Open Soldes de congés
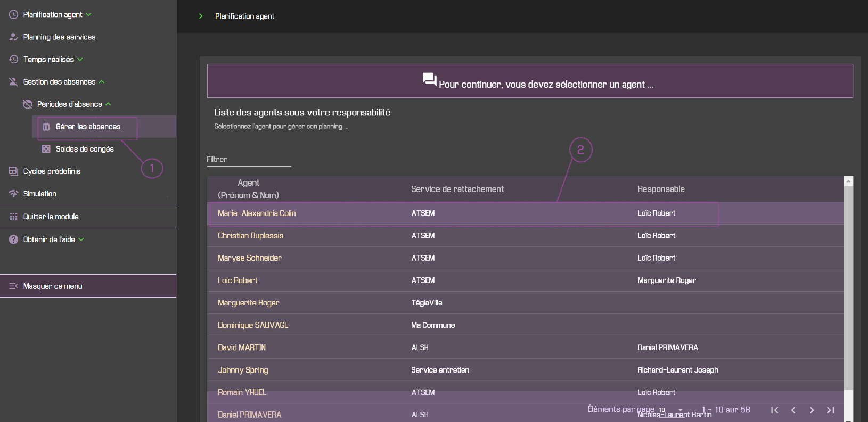This screenshot has height=422, width=868. [85, 149]
